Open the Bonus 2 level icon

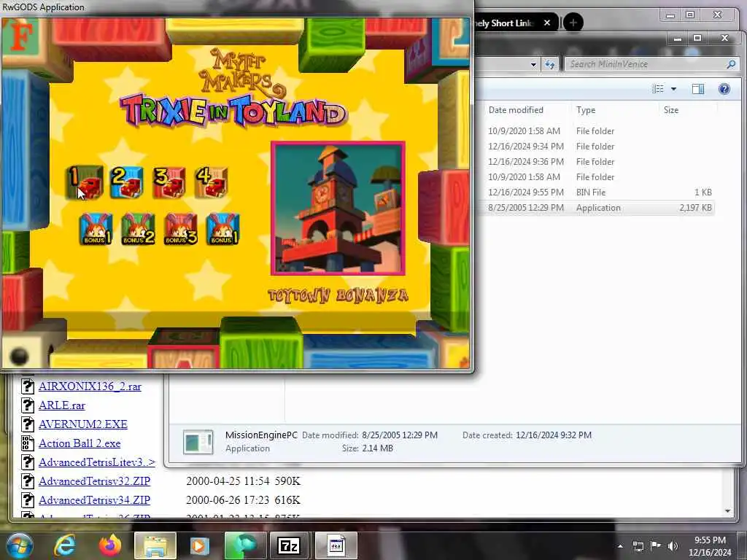click(138, 229)
